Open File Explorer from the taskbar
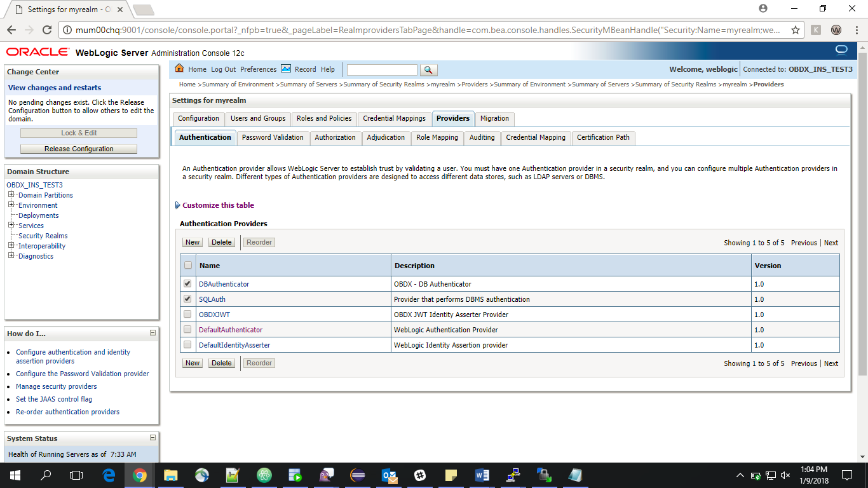 [x=171, y=475]
